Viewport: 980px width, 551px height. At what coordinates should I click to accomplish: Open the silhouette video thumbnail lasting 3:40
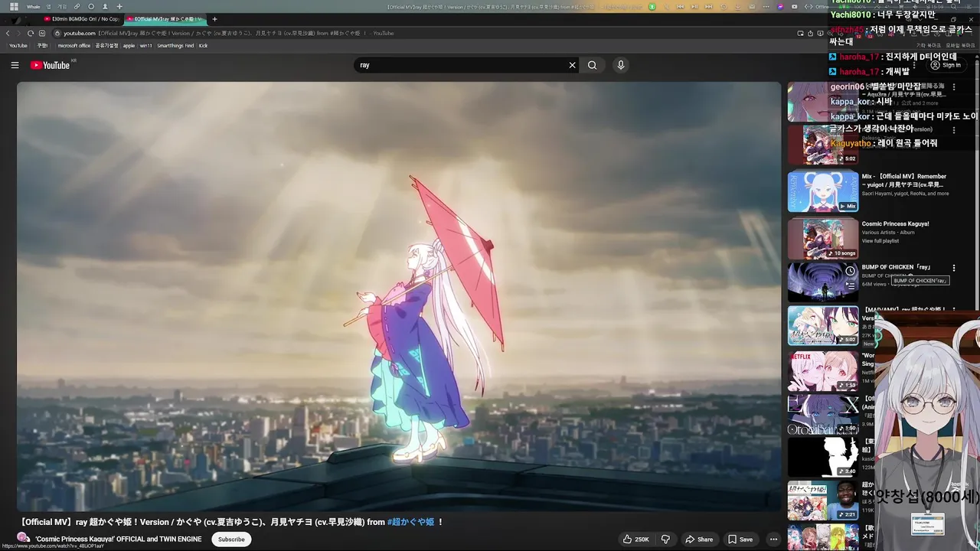point(823,457)
